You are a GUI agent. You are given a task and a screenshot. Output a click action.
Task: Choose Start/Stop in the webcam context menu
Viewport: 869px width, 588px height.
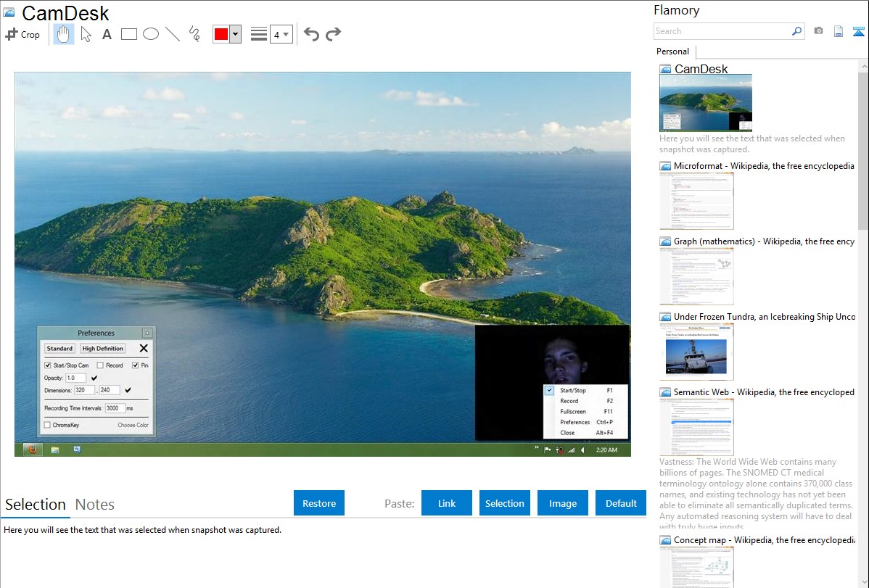click(586, 390)
